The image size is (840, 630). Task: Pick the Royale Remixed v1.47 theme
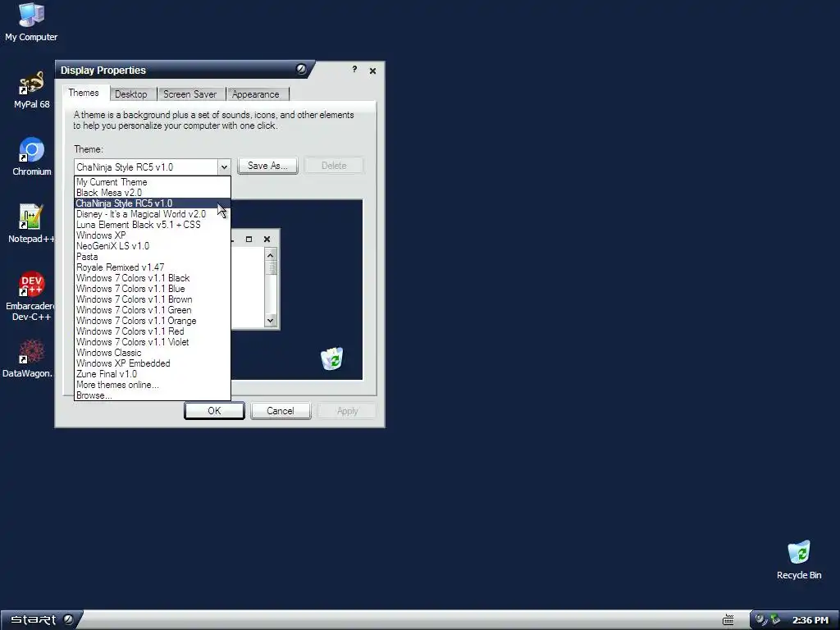point(152,267)
